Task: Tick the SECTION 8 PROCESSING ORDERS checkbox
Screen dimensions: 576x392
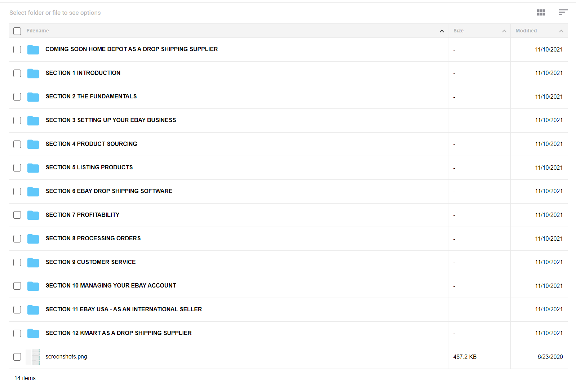Action: pyautogui.click(x=17, y=239)
